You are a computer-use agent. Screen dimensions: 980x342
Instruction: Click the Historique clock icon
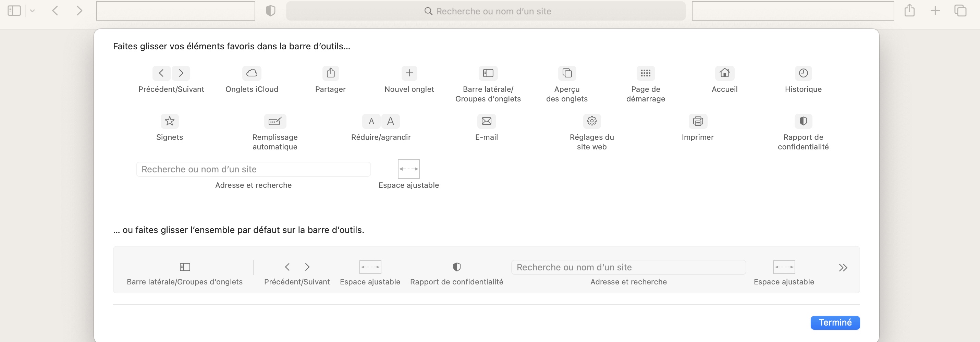pyautogui.click(x=803, y=73)
